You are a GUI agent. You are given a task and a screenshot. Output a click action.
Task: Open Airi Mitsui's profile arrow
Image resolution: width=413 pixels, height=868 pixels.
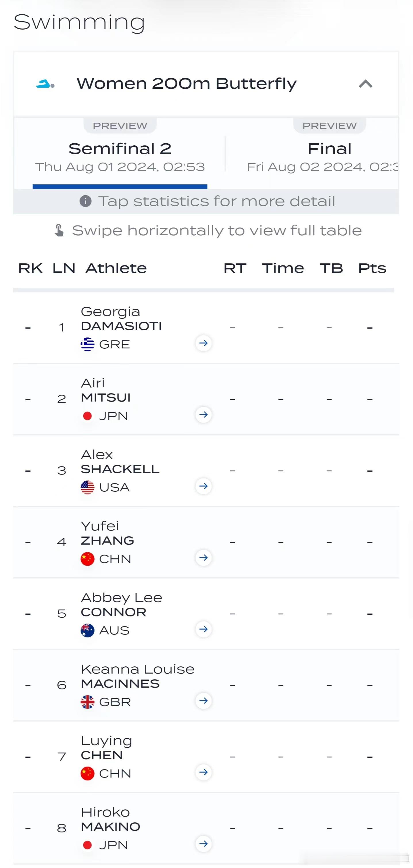tap(203, 414)
